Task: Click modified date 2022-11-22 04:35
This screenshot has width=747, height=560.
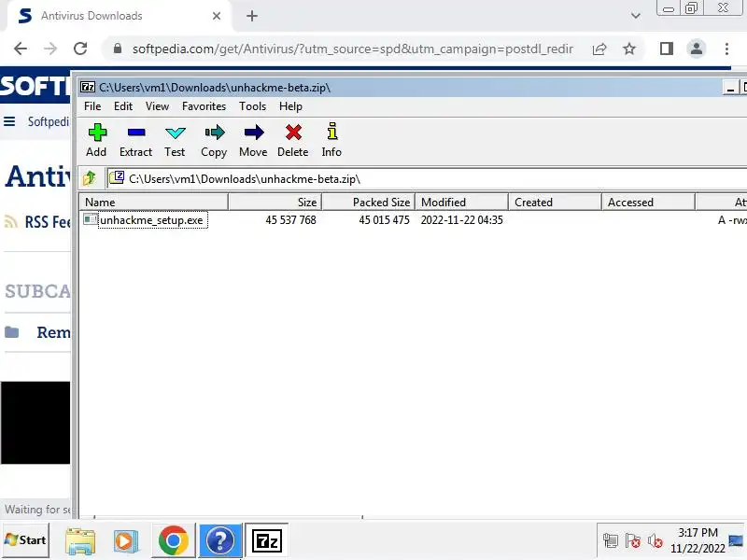Action: tap(461, 219)
